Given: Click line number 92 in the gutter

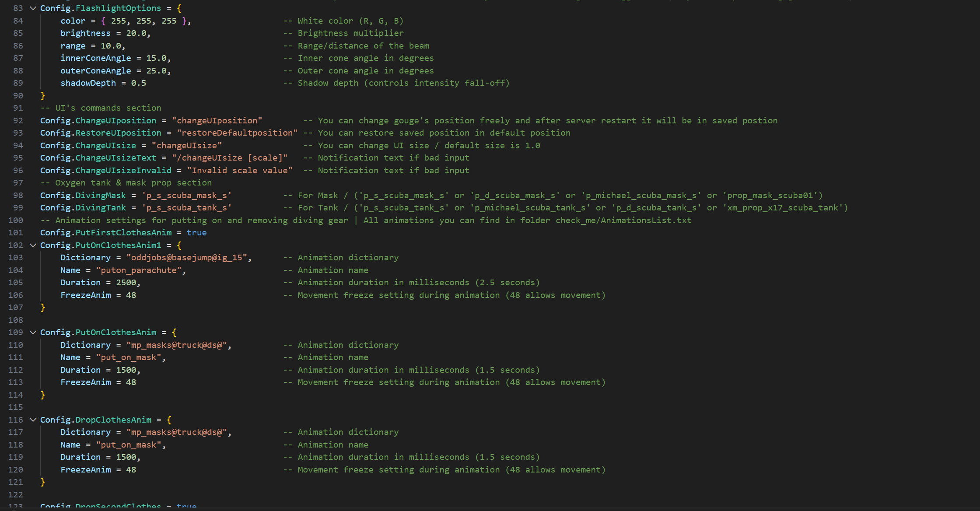Looking at the screenshot, I should [18, 121].
